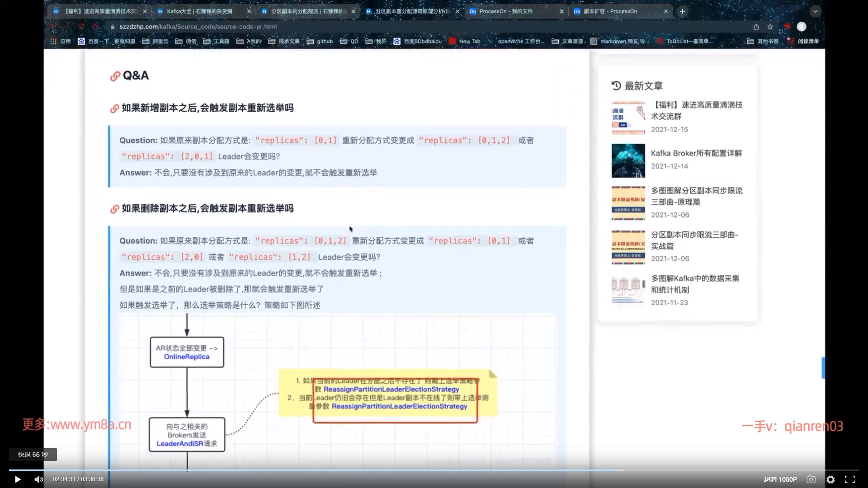This screenshot has width=868, height=488.
Task: Take a video screenshot with camera icon
Action: [811, 479]
